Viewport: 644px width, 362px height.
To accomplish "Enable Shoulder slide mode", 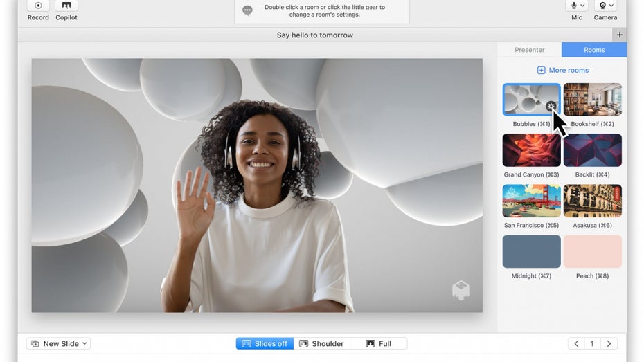I will click(x=321, y=344).
